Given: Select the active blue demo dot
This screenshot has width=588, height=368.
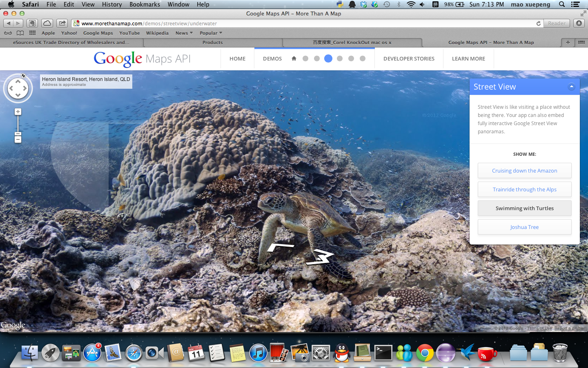Looking at the screenshot, I should [328, 58].
